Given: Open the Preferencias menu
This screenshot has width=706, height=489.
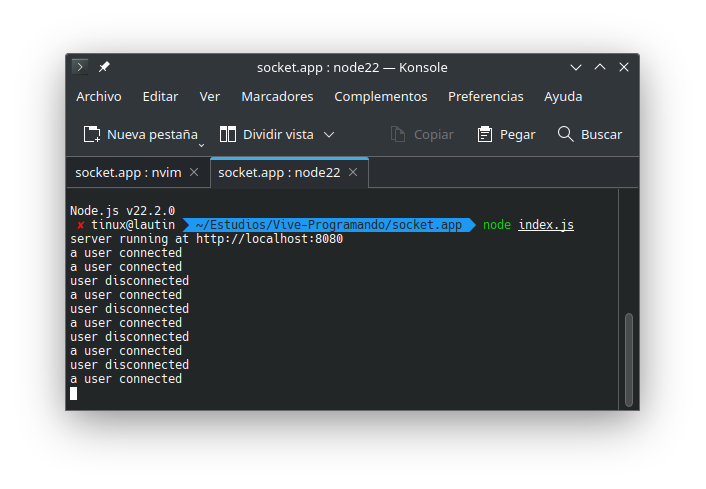Looking at the screenshot, I should tap(485, 97).
